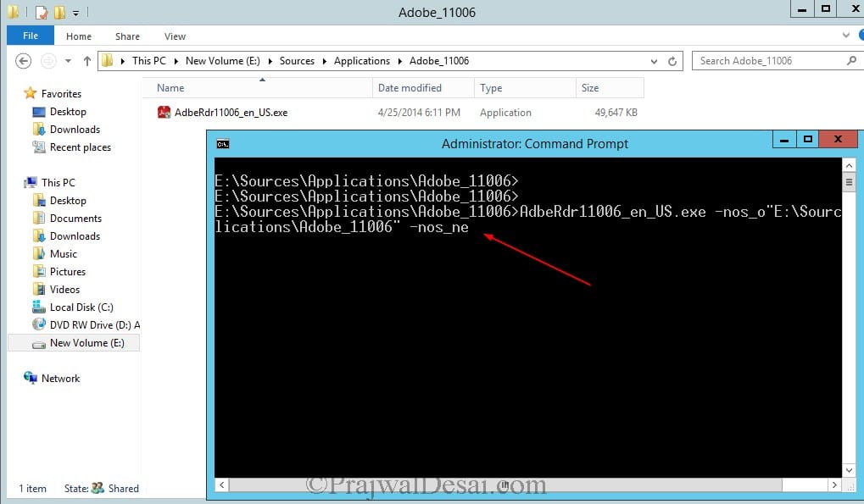Viewport: 864px width, 504px height.
Task: Open Desktop under This PC
Action: pos(68,201)
